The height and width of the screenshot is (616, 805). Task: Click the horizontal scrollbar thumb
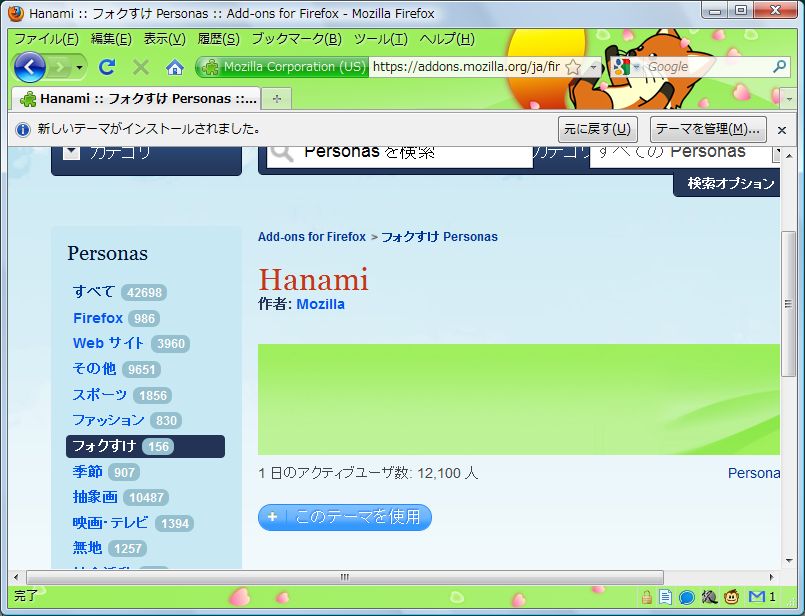(x=344, y=577)
